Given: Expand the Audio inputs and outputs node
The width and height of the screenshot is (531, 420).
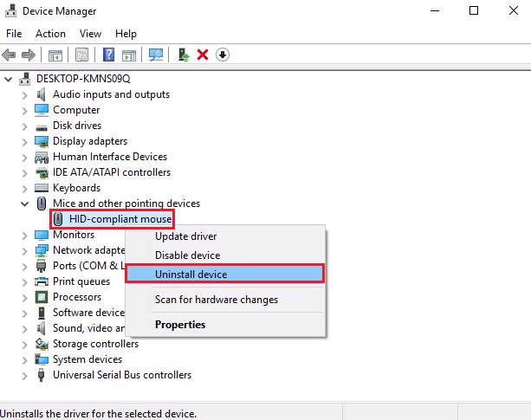Looking at the screenshot, I should (x=23, y=94).
